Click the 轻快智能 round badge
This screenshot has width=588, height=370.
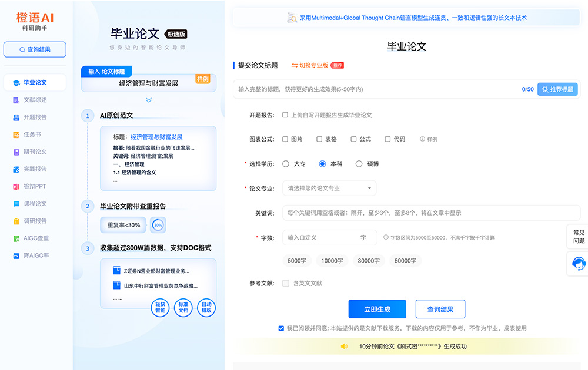[160, 308]
